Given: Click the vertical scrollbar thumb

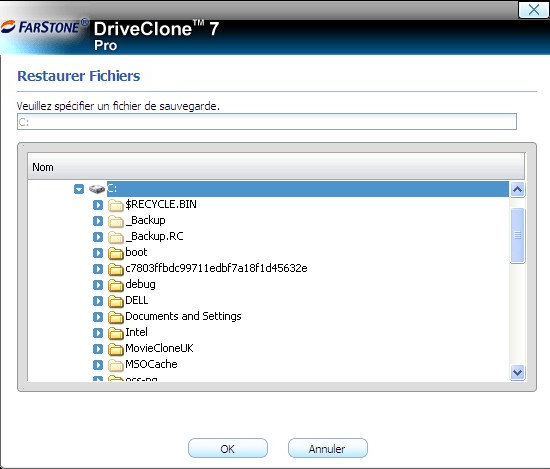Looking at the screenshot, I should point(517,235).
